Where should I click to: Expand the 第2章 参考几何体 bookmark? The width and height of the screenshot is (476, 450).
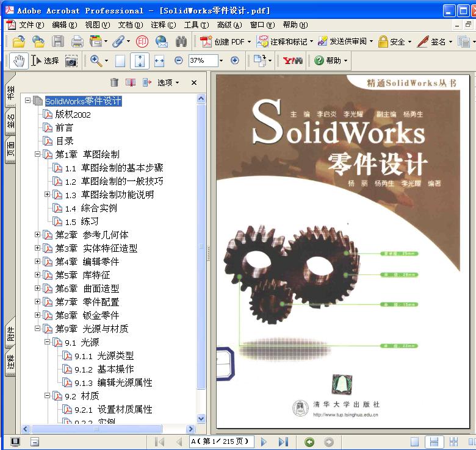click(x=37, y=234)
